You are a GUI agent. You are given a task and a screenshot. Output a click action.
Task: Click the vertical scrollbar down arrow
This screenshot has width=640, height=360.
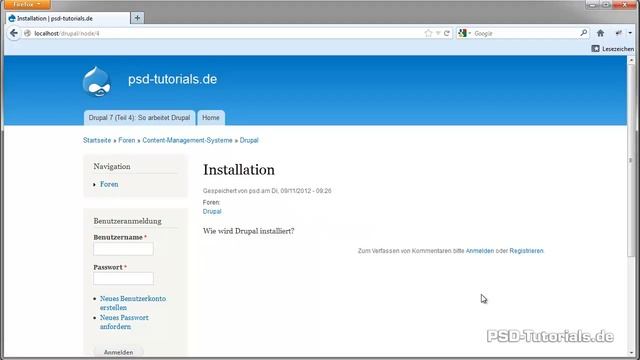tap(631, 353)
